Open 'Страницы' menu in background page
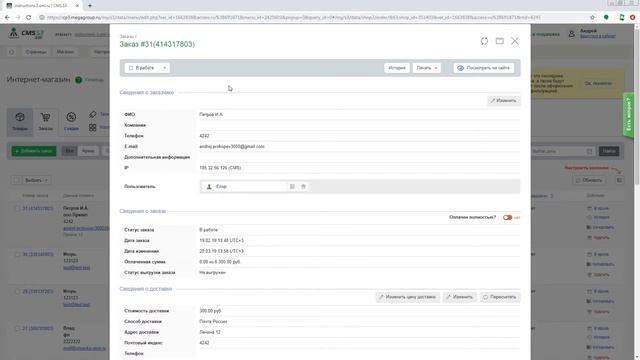Viewport: 640px width, 360px height. 36,52
